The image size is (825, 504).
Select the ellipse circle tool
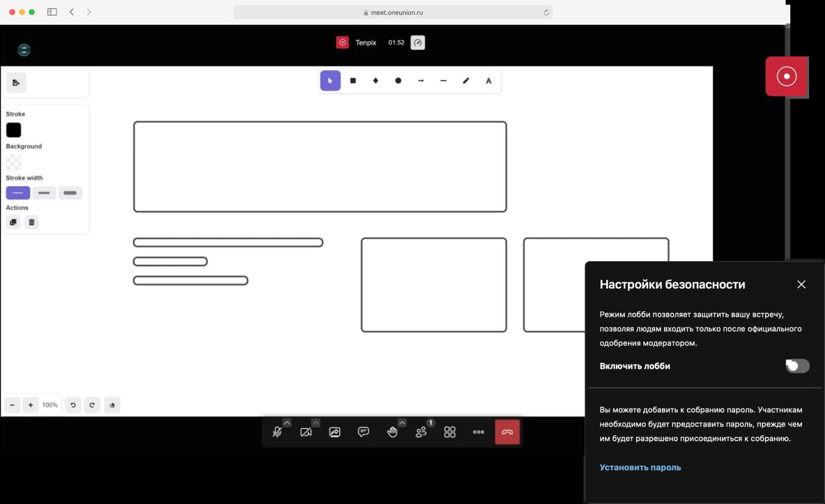[x=398, y=81]
